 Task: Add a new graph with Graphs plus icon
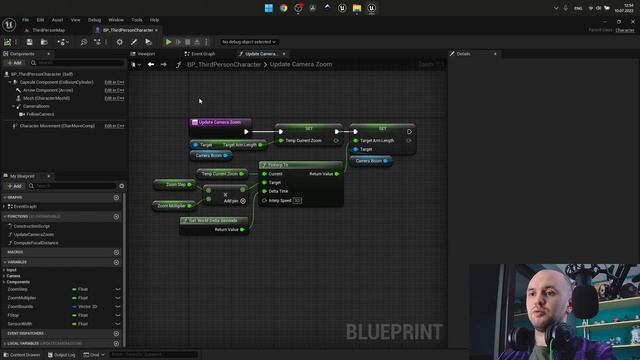tap(116, 198)
